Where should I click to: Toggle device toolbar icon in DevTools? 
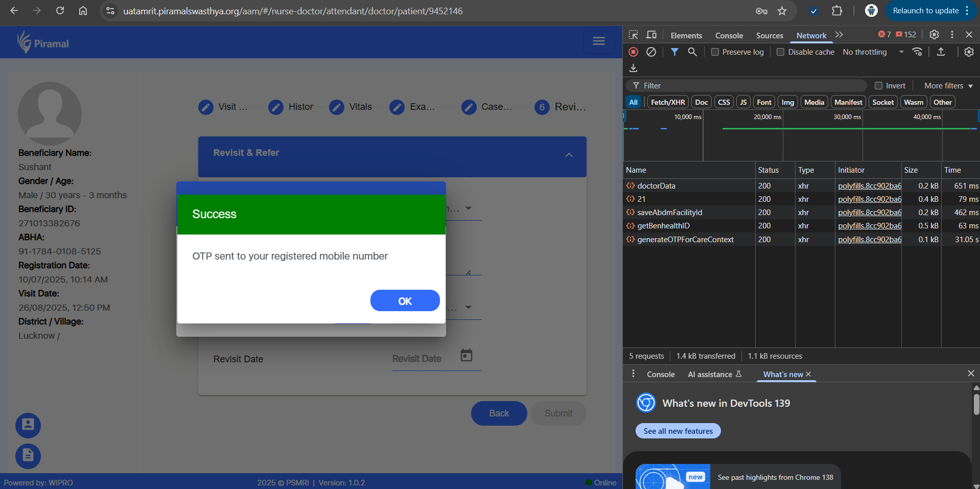click(x=651, y=35)
